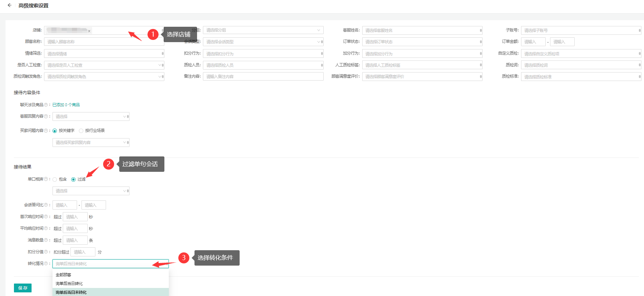Pick 全部顾客 from the dropdown list
The image size is (644, 296).
click(x=110, y=275)
